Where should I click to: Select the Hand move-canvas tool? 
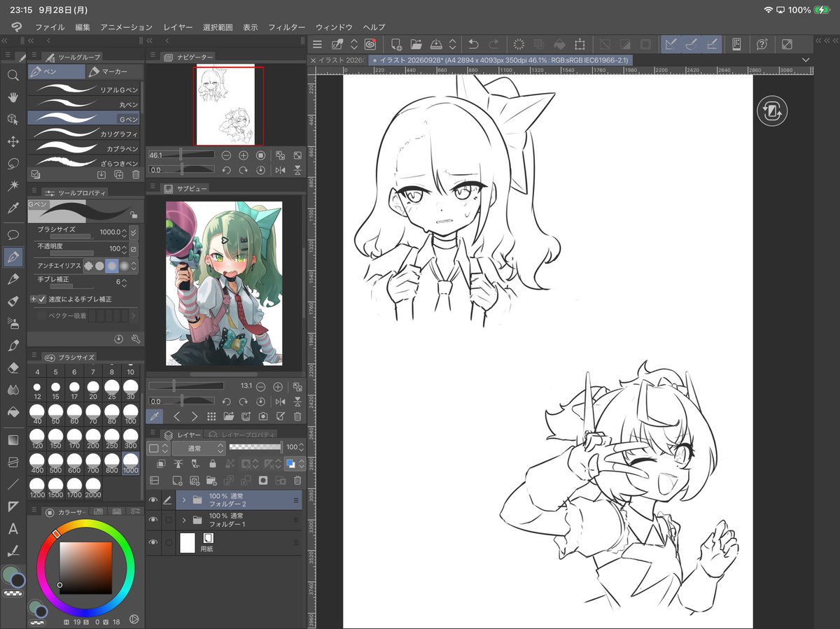click(13, 98)
